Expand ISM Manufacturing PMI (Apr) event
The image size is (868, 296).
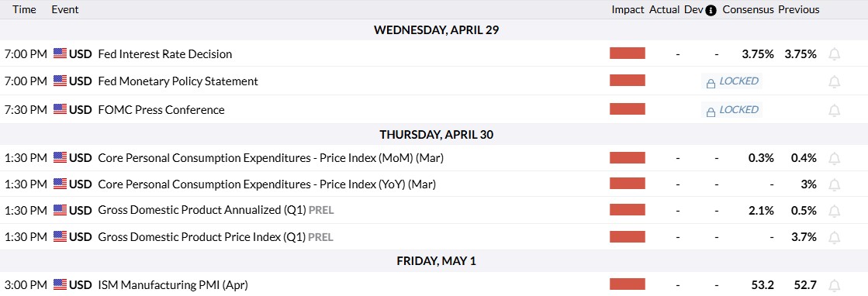pos(173,285)
